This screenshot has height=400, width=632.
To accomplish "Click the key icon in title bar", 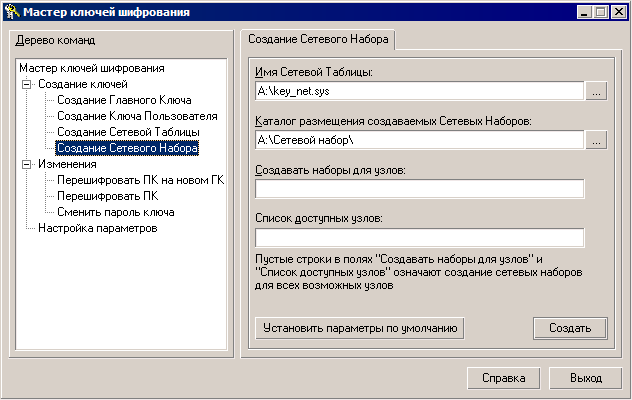I will coord(11,12).
